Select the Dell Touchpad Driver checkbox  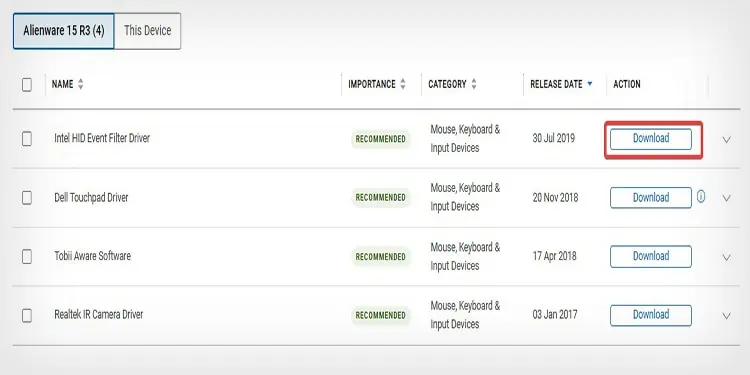click(x=27, y=198)
